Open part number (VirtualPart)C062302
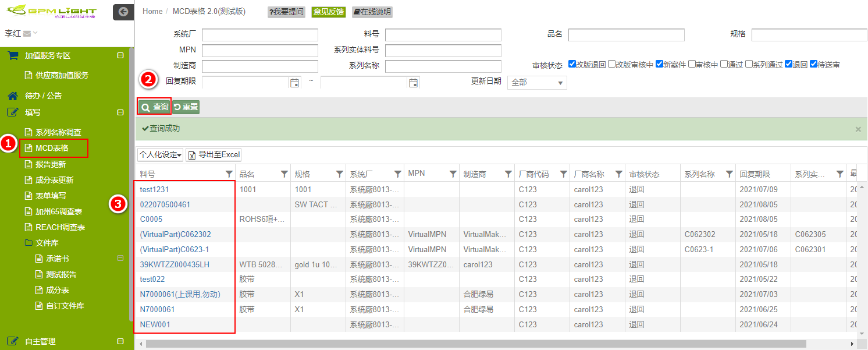Image resolution: width=868 pixels, height=350 pixels. (x=176, y=234)
